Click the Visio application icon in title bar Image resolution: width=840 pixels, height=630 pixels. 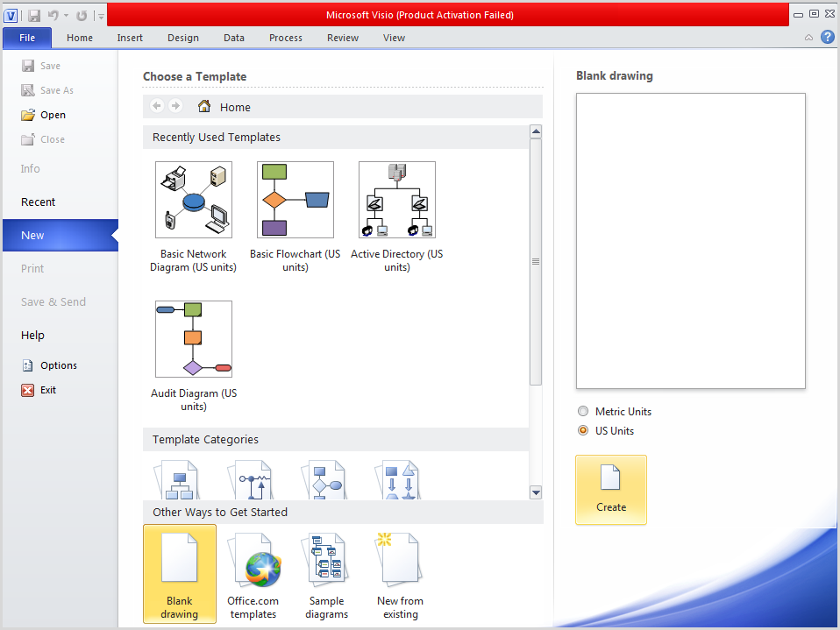[x=11, y=16]
